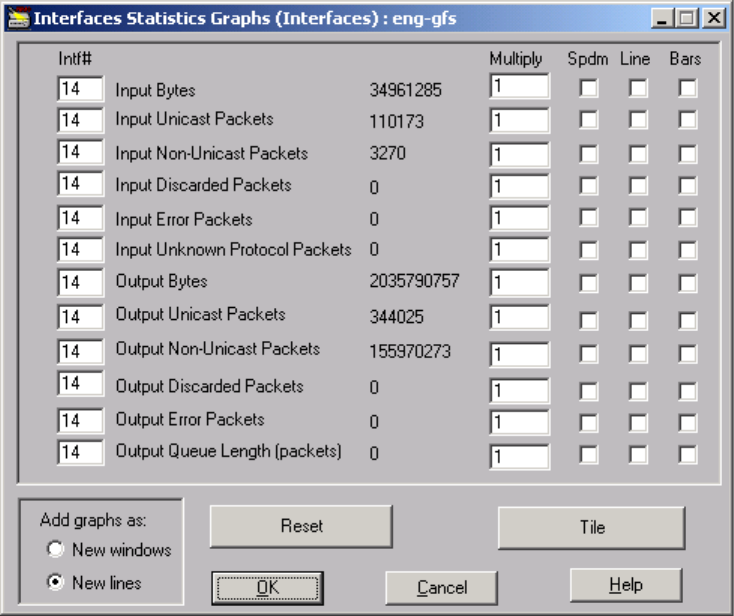Focus Intf# field for Output Non-Unicast Packets
Screen dimensions: 734x616
[x=81, y=352]
